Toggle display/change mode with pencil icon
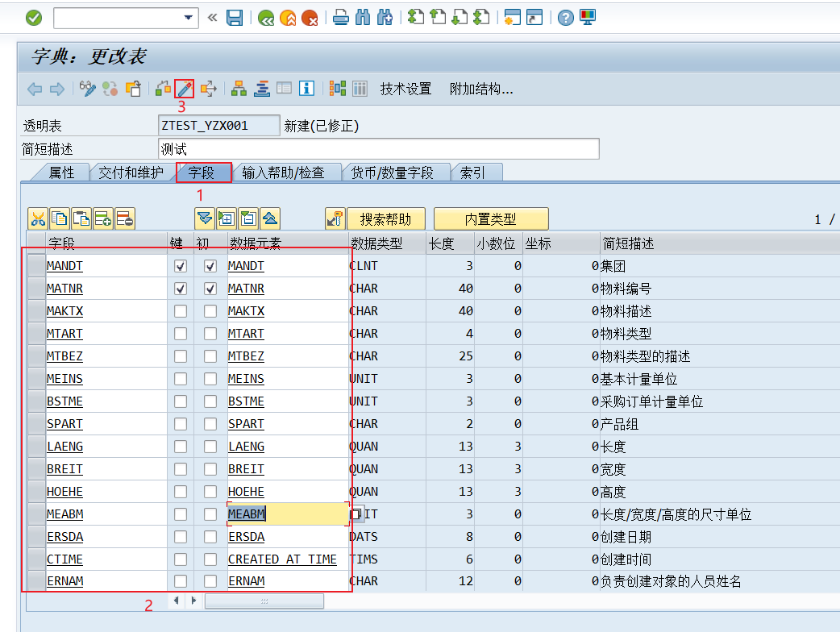This screenshot has width=840, height=632. coord(184,89)
